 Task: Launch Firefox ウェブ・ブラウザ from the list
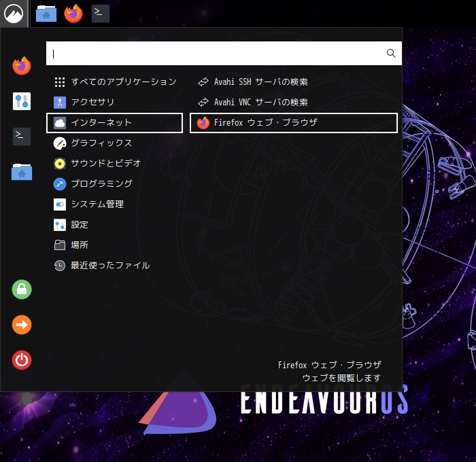[x=294, y=123]
